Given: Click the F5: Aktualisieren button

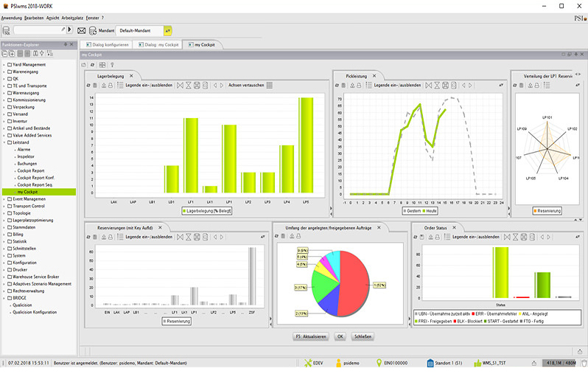Looking at the screenshot, I should click(310, 336).
